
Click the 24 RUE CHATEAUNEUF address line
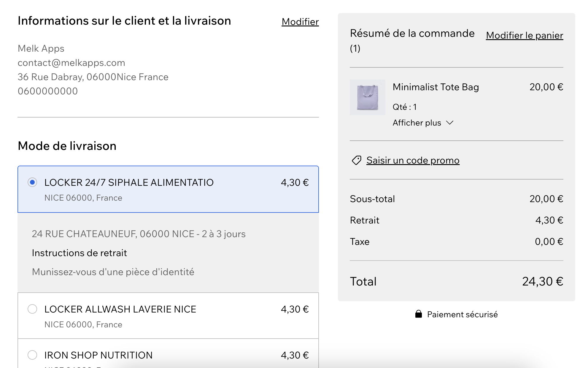pos(139,234)
